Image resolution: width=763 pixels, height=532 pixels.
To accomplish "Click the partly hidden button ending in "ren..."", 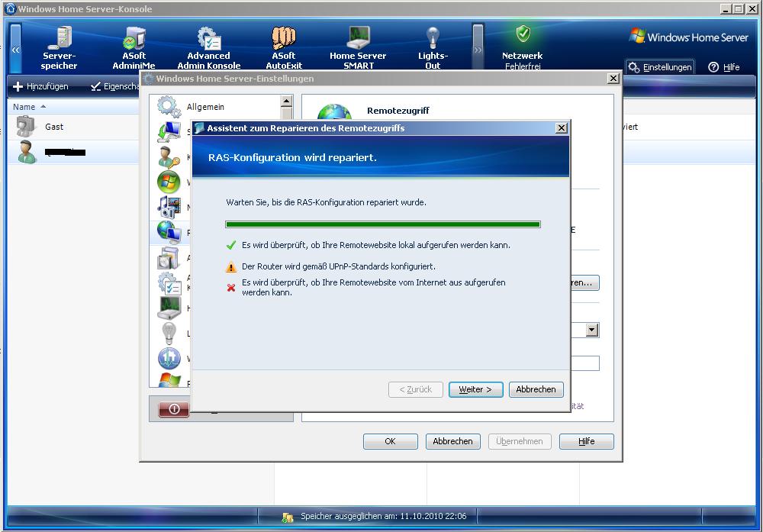I will (585, 283).
